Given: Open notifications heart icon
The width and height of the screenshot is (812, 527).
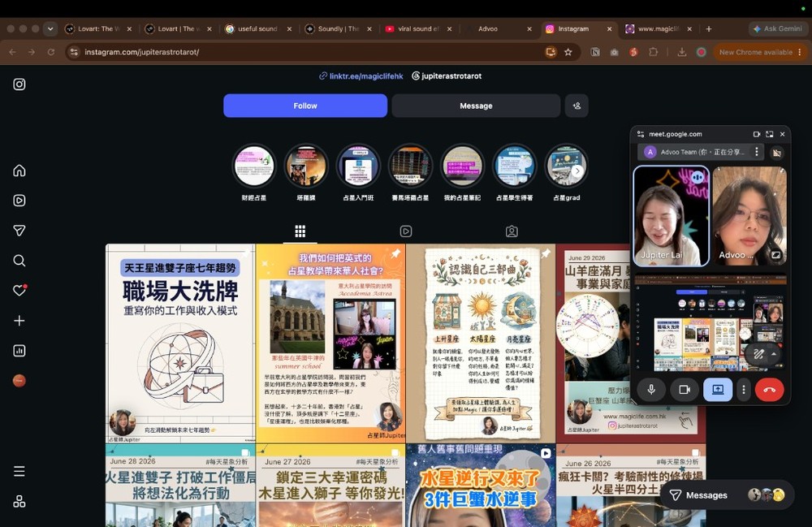Looking at the screenshot, I should pyautogui.click(x=19, y=291).
